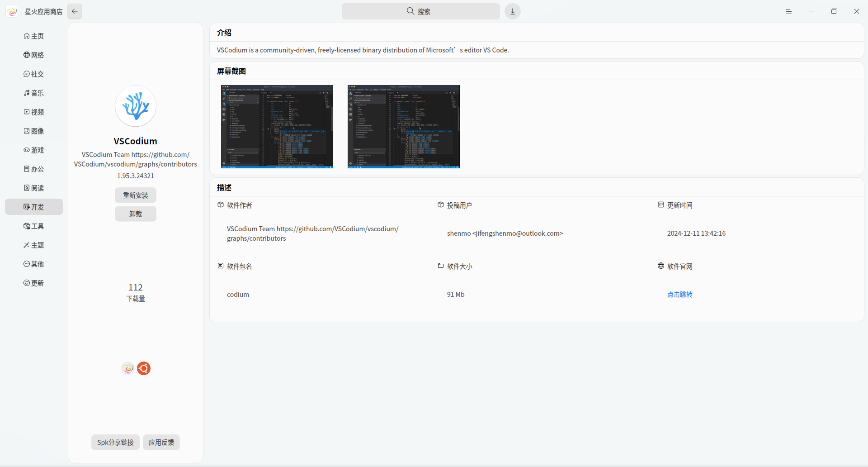Open the 网络 network category
Image resolution: width=868 pixels, height=467 pixels.
tap(34, 55)
